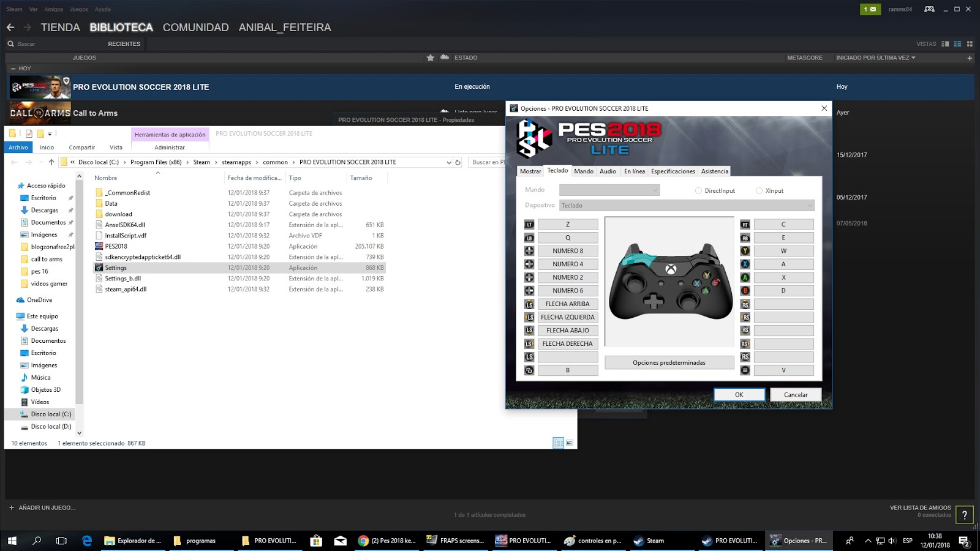980x551 pixels.
Task: Select the XInput radio button
Action: pos(759,191)
